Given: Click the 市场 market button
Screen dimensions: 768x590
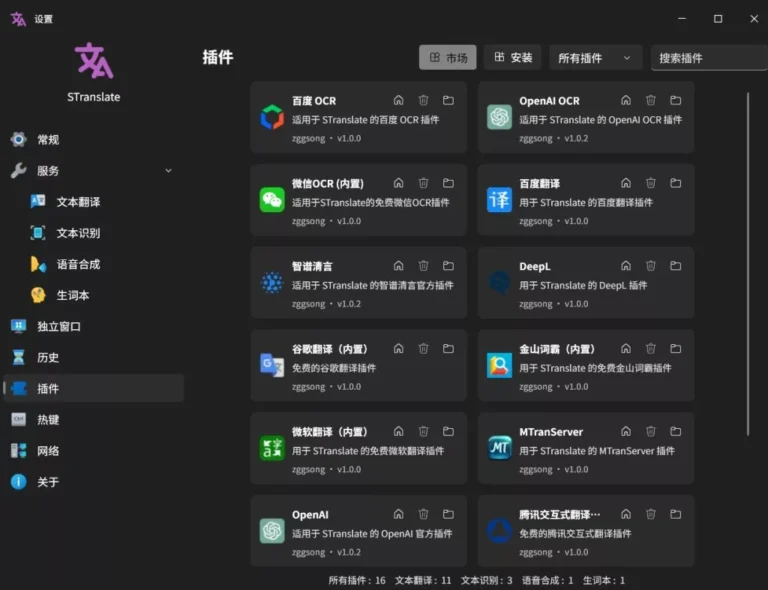Looking at the screenshot, I should (448, 58).
